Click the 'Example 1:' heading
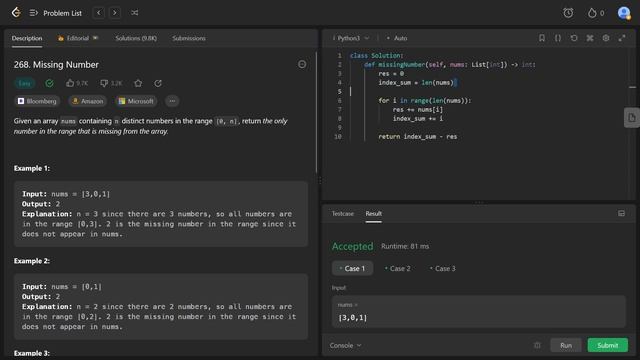 32,168
